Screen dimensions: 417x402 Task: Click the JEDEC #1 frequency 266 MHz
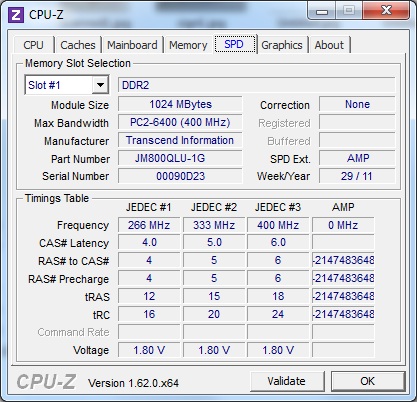tap(149, 225)
